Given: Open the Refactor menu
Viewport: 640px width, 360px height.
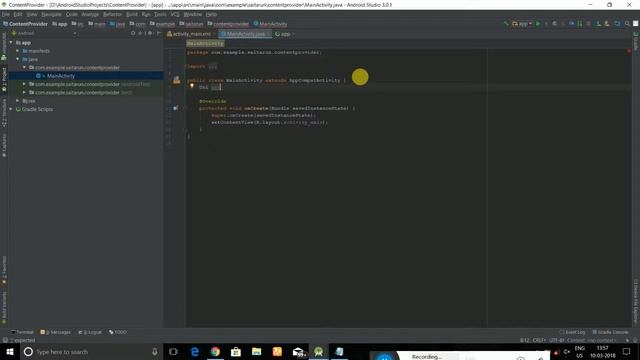Looking at the screenshot, I should tap(112, 14).
